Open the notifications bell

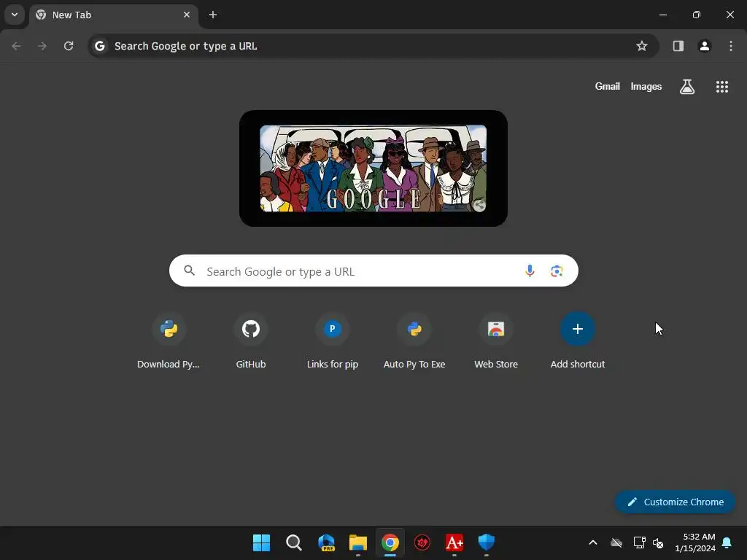coord(727,542)
